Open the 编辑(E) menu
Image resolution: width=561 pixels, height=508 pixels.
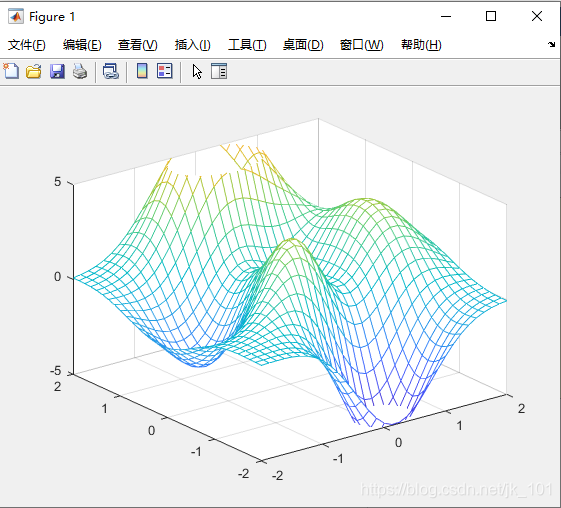82,45
